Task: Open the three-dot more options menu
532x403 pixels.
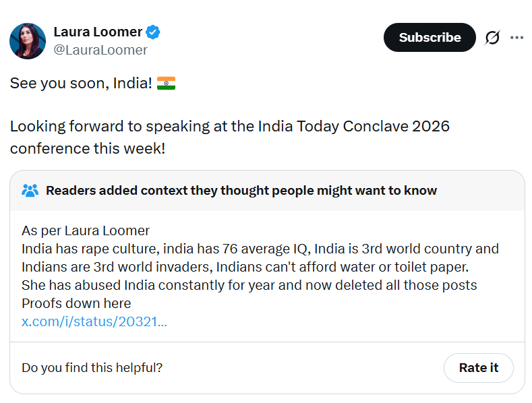Action: click(x=516, y=38)
